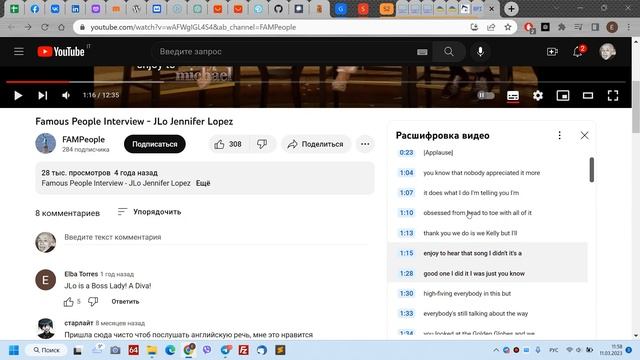
Task: Close the Расшифровка видео panel
Action: [x=584, y=136]
